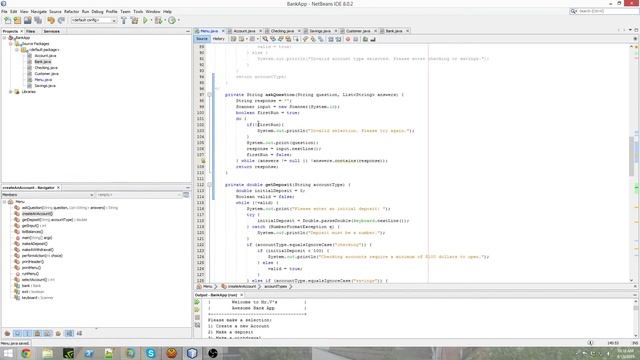Collapse the default package node
The height and width of the screenshot is (360, 640).
point(17,50)
